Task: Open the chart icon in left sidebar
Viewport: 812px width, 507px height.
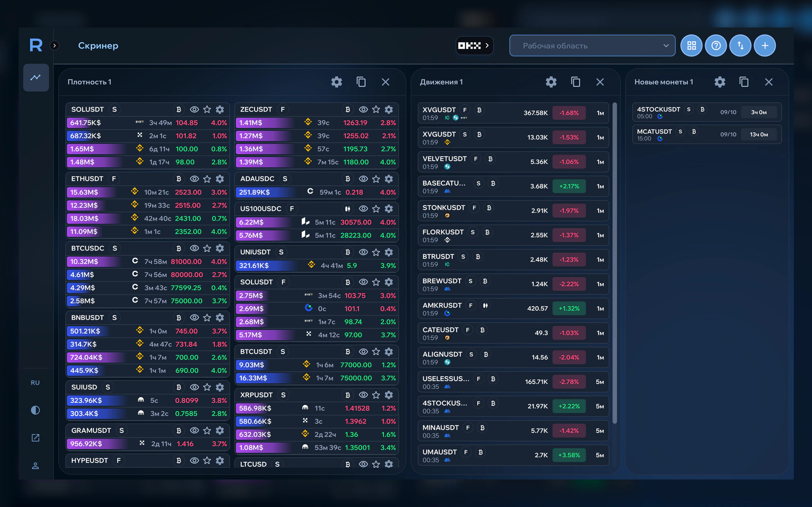Action: pos(36,78)
